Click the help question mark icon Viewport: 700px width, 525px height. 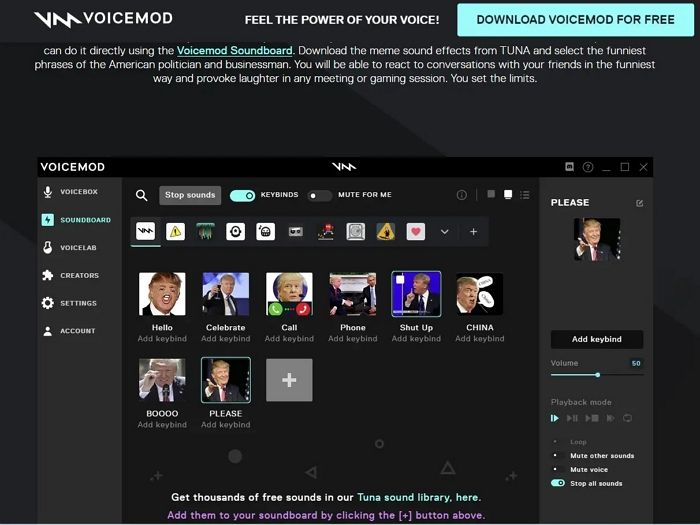point(588,167)
